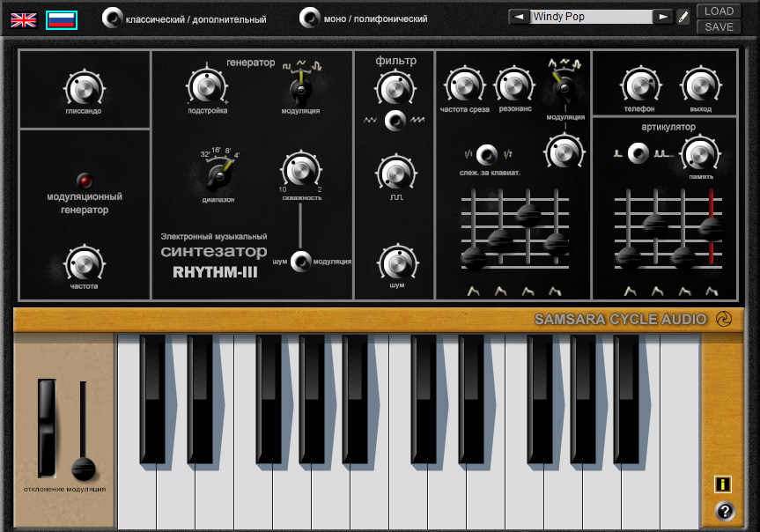Viewport: 760px width, 532px height.
Task: Open the yellow info 'i' icon
Action: 723,484
